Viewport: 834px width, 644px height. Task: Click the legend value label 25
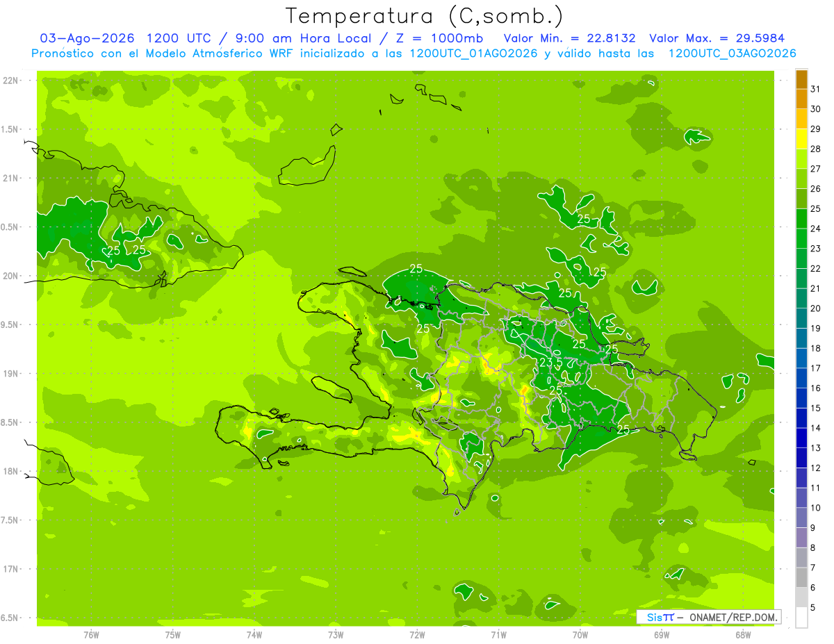click(815, 208)
